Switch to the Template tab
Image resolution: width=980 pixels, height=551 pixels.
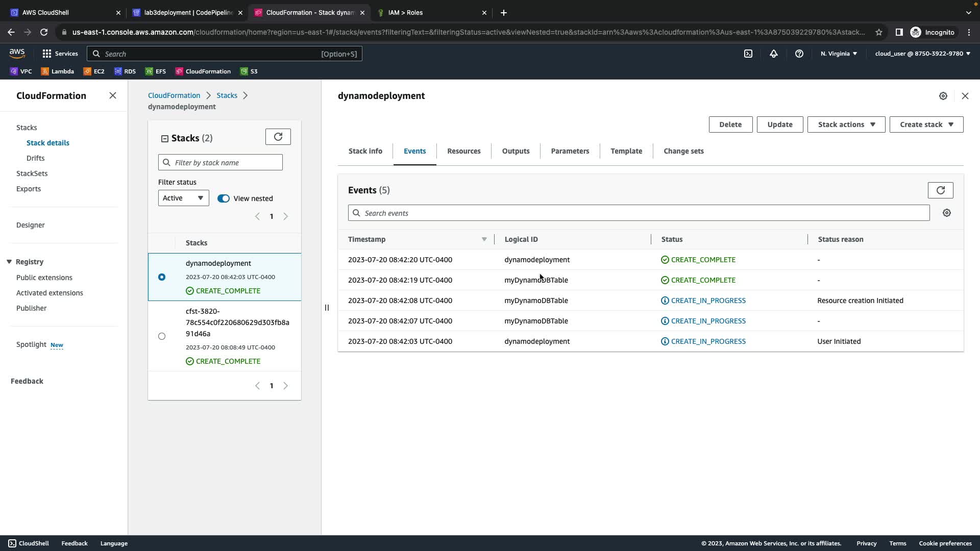(626, 151)
